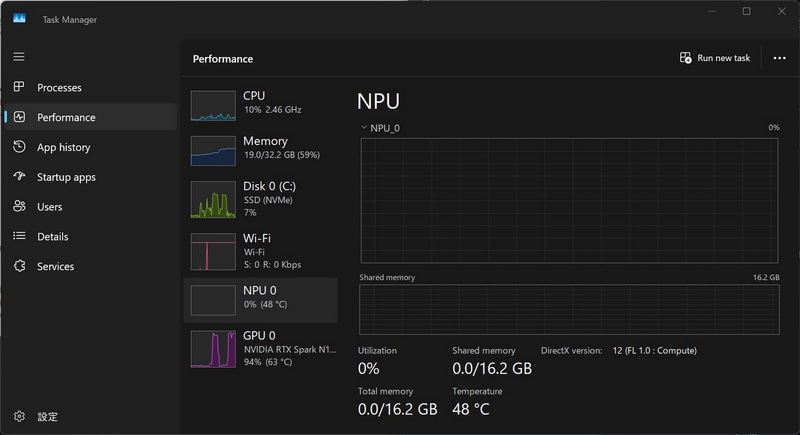Show the Details page
This screenshot has width=800, height=435.
tap(91, 237)
